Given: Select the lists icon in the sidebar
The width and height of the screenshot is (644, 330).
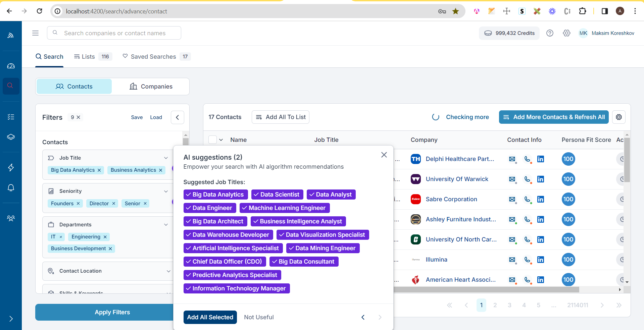Looking at the screenshot, I should pos(11,117).
